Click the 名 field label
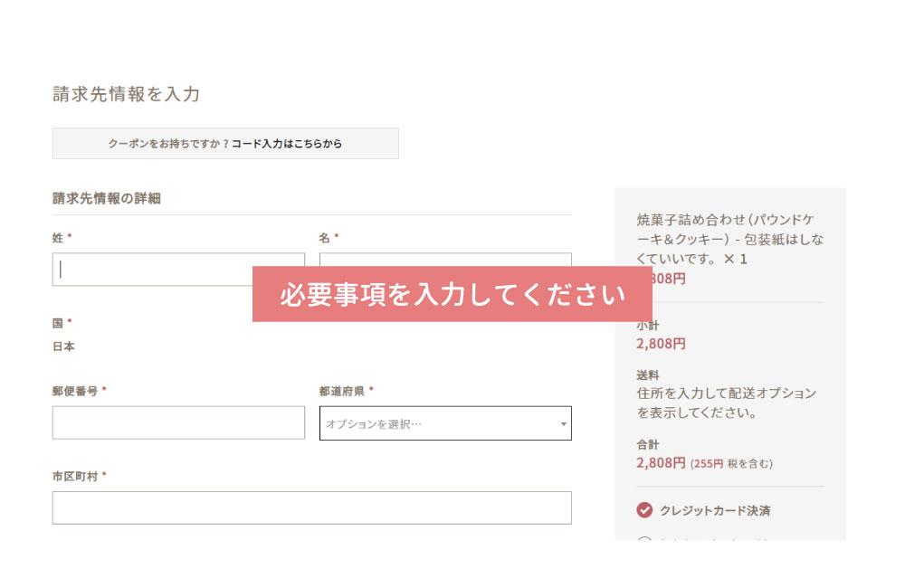This screenshot has width=905, height=588. [324, 238]
